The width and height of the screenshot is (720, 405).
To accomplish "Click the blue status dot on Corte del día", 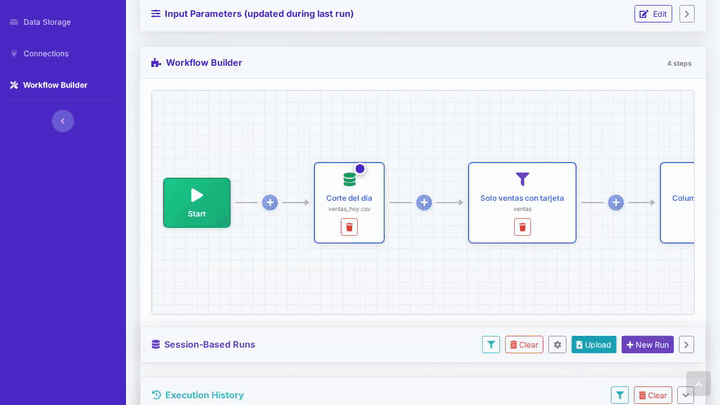I will (360, 169).
